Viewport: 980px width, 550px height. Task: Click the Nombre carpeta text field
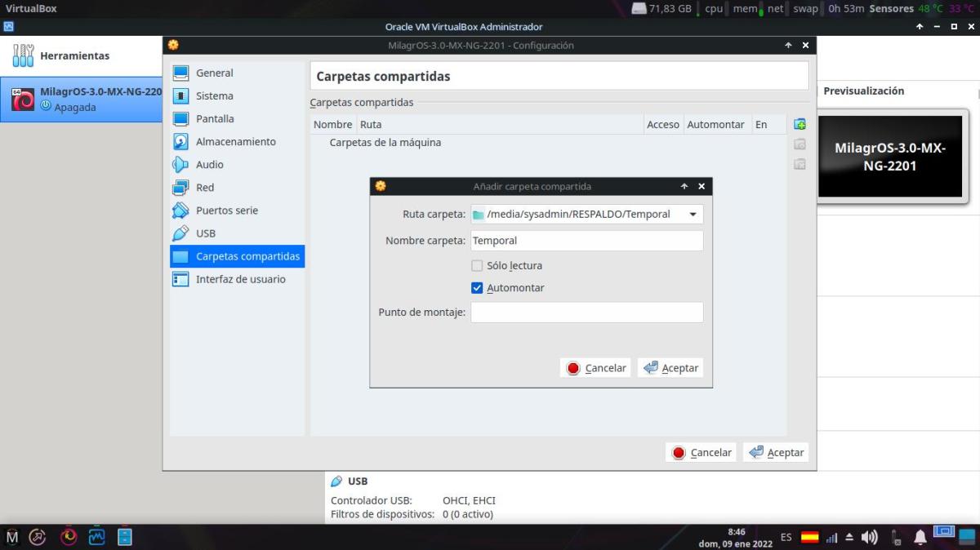(586, 241)
